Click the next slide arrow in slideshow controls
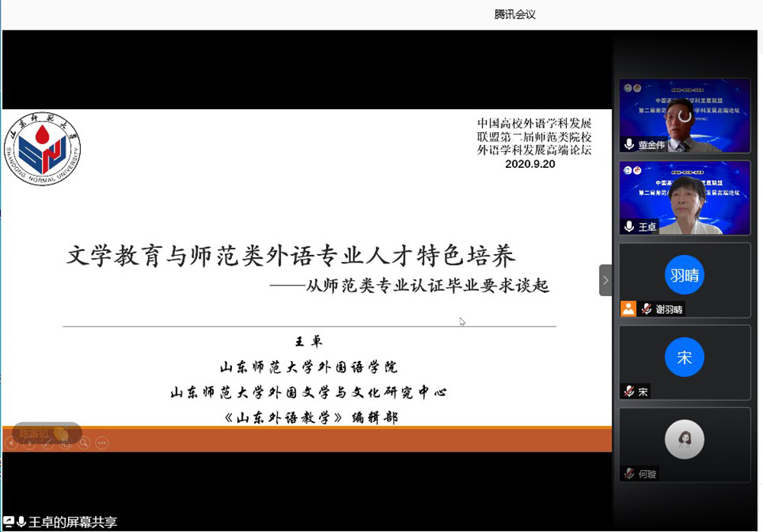Screen dimensions: 763x532 pyautogui.click(x=29, y=443)
